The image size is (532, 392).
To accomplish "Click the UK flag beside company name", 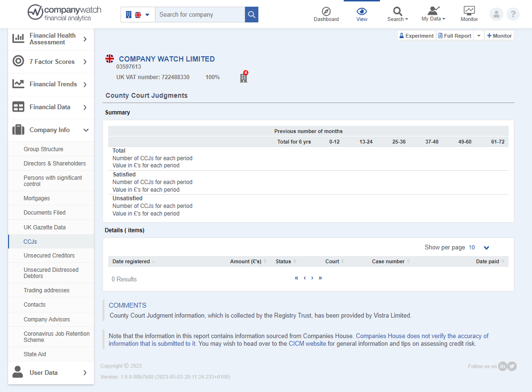I will pyautogui.click(x=110, y=59).
